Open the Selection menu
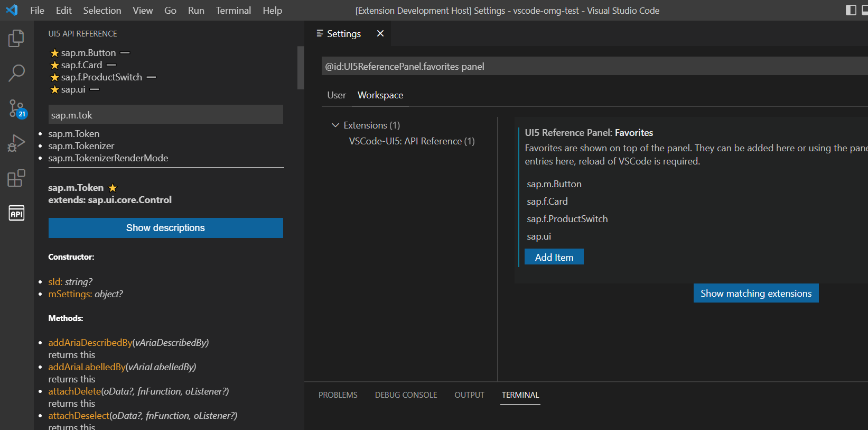The image size is (868, 430). (102, 11)
